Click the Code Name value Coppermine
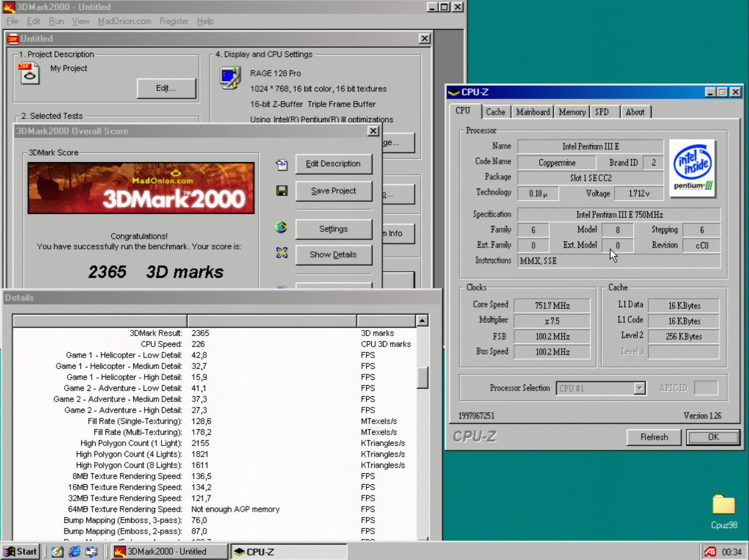Screen dimensions: 749x560 (x=557, y=163)
